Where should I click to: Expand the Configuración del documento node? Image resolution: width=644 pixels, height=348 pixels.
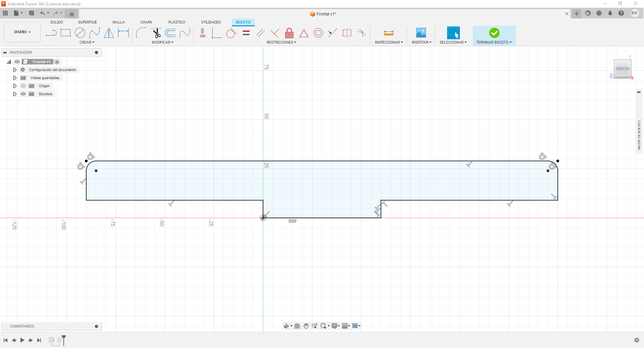pyautogui.click(x=15, y=70)
